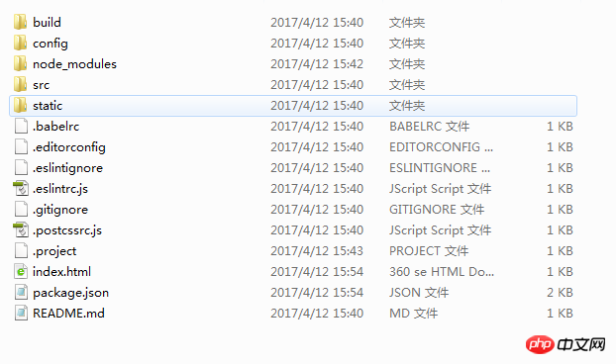Select the file name .gitignore
Screen dimensions: 616x364
(60, 210)
